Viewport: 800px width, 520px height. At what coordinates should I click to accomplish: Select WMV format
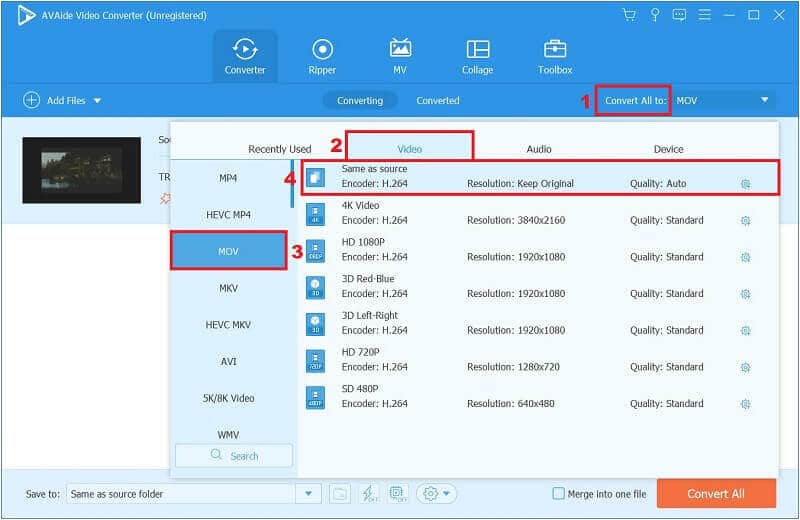pyautogui.click(x=230, y=434)
